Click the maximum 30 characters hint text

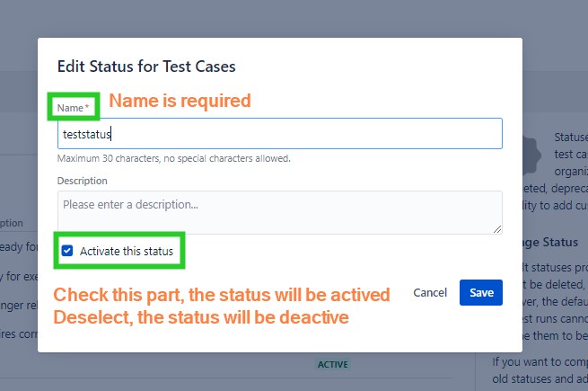pyautogui.click(x=173, y=159)
